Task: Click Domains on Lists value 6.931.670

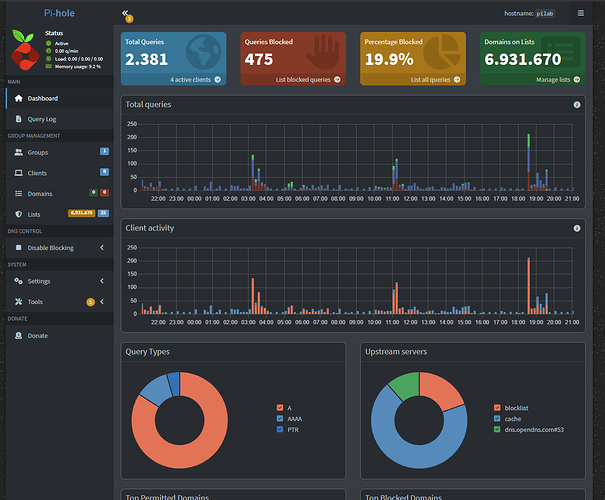Action: [x=523, y=59]
